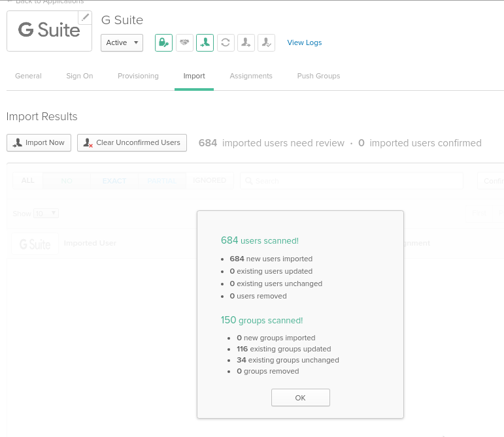
Task: Click the G Suite application title text
Action: click(x=122, y=20)
